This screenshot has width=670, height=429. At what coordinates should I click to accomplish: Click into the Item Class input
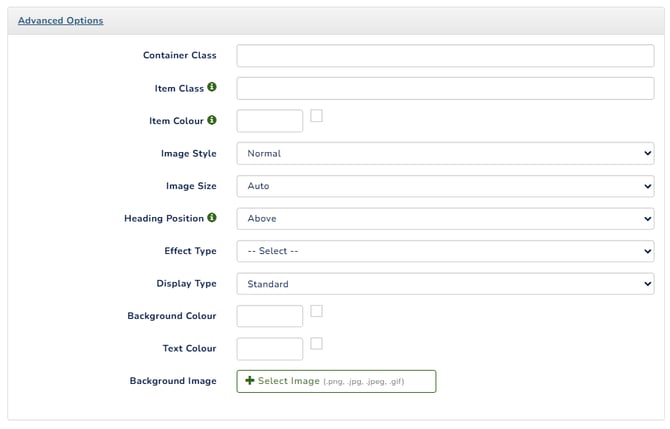(x=445, y=89)
